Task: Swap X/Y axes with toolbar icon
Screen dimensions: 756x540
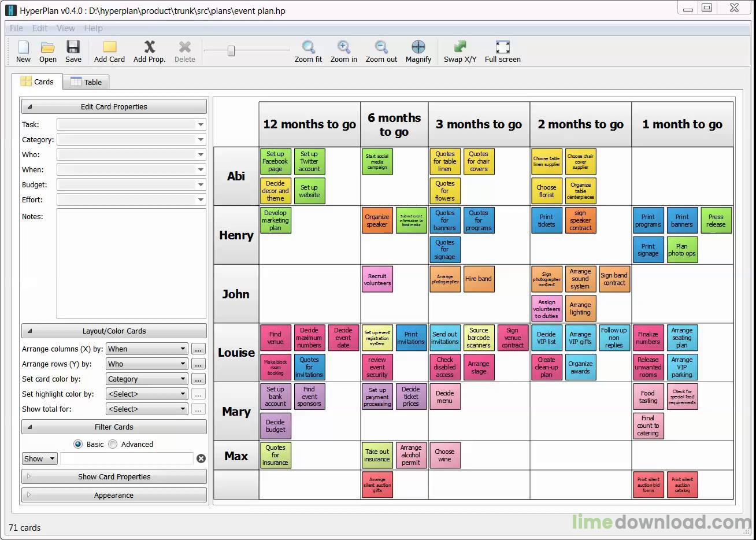Action: (x=460, y=47)
